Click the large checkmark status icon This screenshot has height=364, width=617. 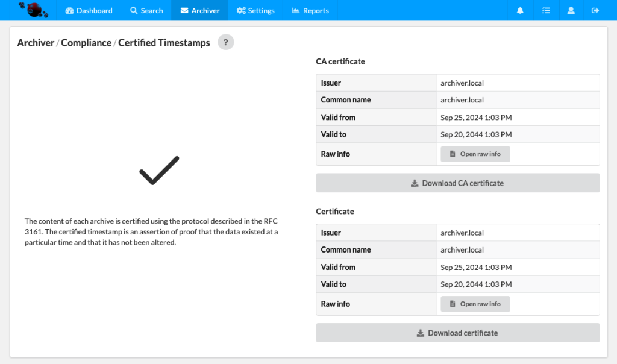tap(159, 170)
